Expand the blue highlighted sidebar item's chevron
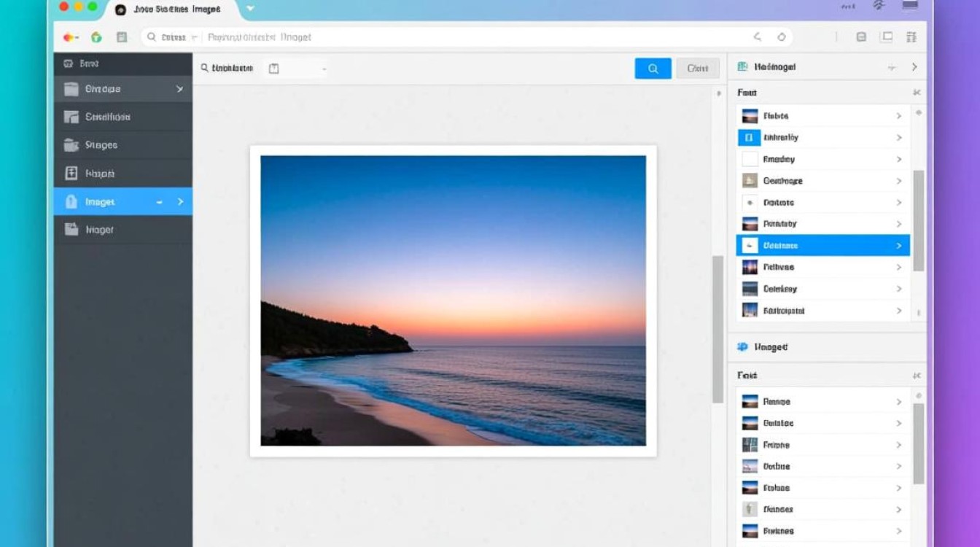Image resolution: width=980 pixels, height=547 pixels. [x=180, y=202]
